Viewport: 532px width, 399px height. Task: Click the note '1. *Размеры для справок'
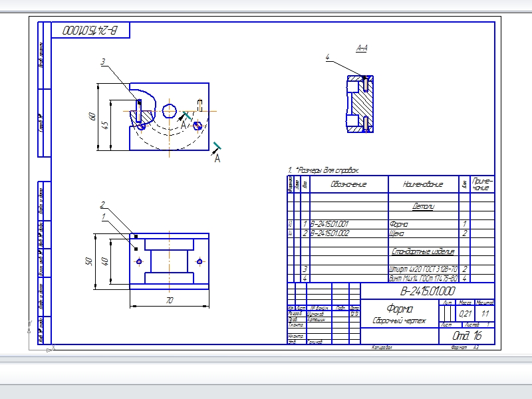323,170
